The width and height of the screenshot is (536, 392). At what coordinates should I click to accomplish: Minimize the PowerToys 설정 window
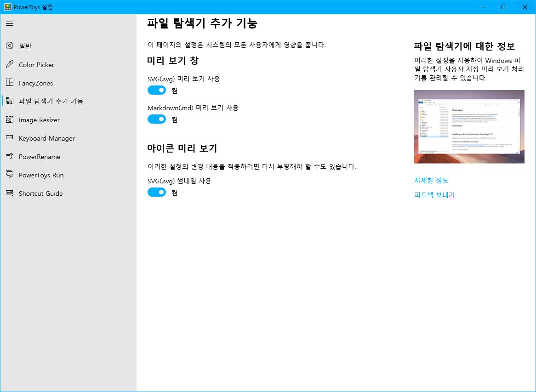point(483,7)
